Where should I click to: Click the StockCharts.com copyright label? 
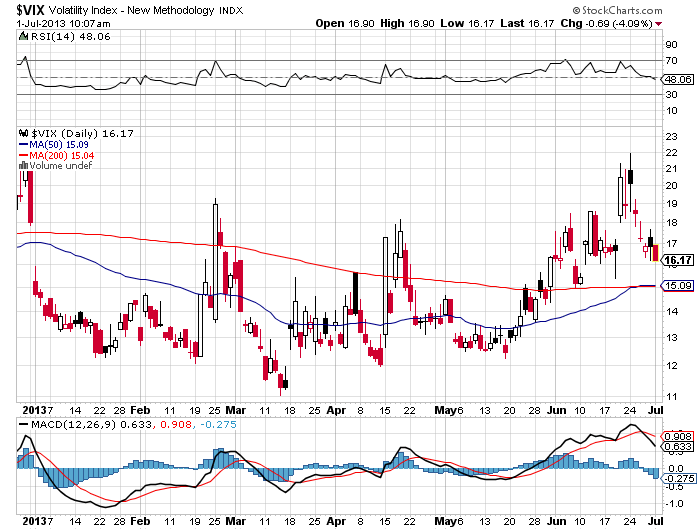618,10
